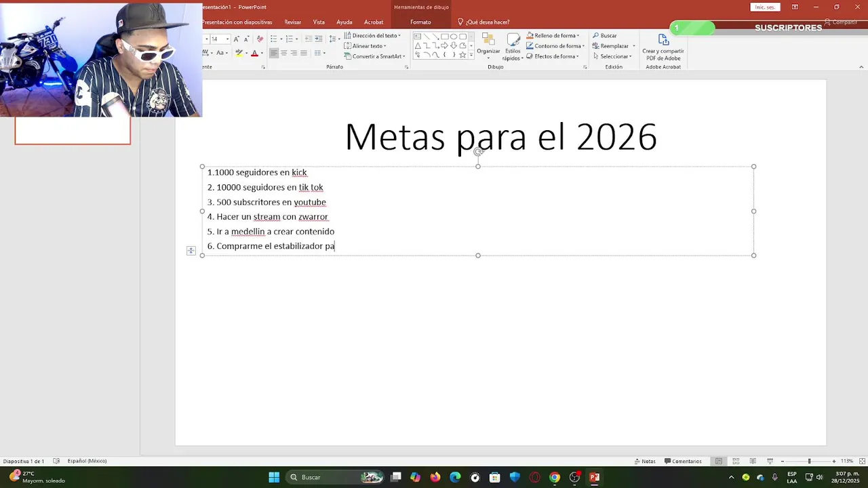Image resolution: width=868 pixels, height=488 pixels.
Task: Open Google Chrome from the taskbar
Action: click(x=555, y=477)
